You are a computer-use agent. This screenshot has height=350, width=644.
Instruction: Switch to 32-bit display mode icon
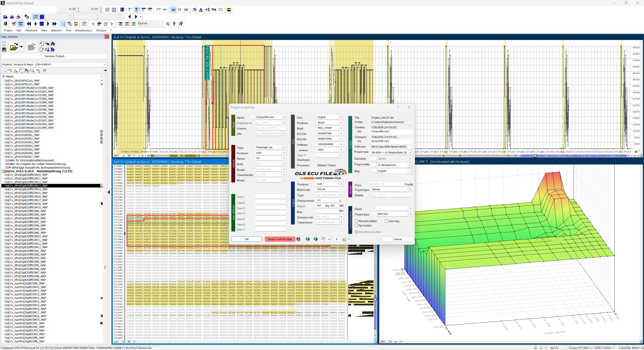[x=143, y=10]
